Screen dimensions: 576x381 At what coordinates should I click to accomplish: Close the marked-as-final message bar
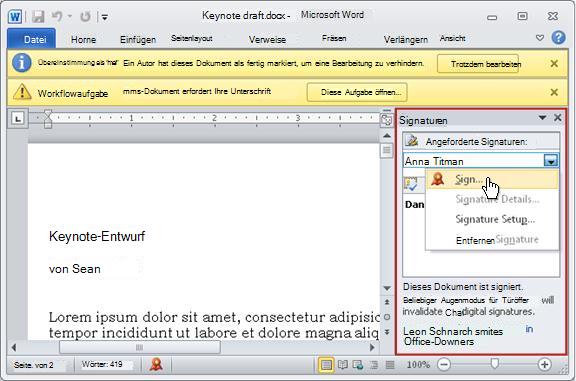[554, 64]
